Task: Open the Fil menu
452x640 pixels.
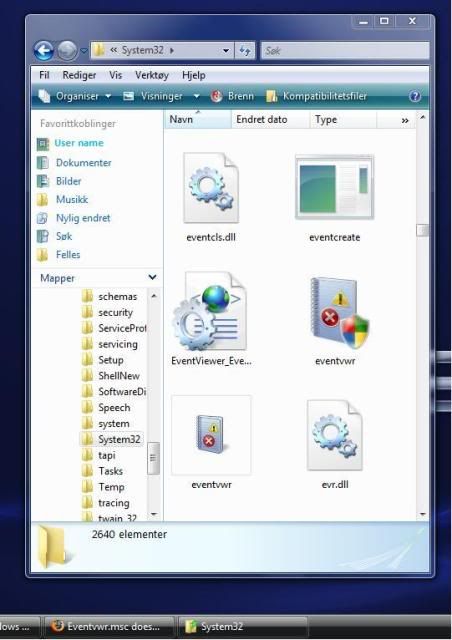Action: (44, 75)
